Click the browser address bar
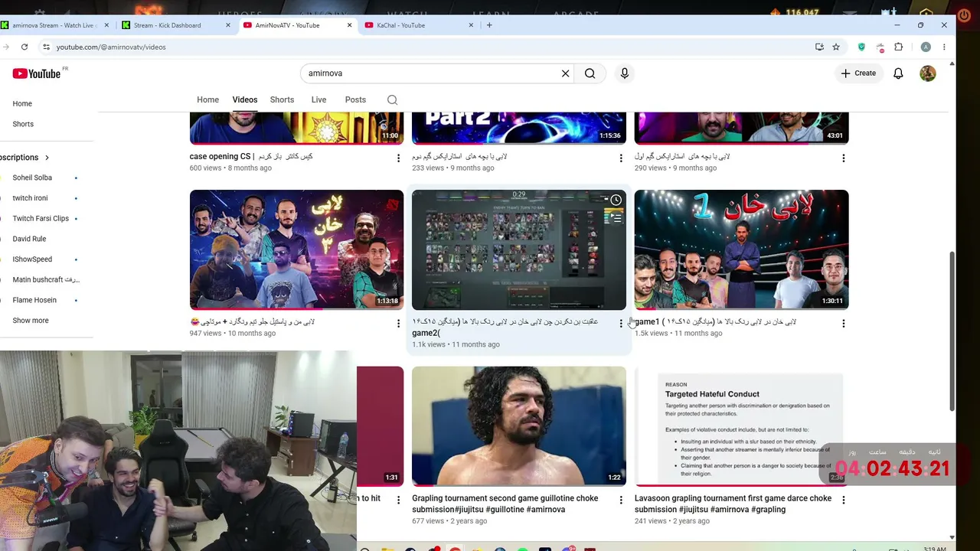This screenshot has height=551, width=980. pos(429,47)
